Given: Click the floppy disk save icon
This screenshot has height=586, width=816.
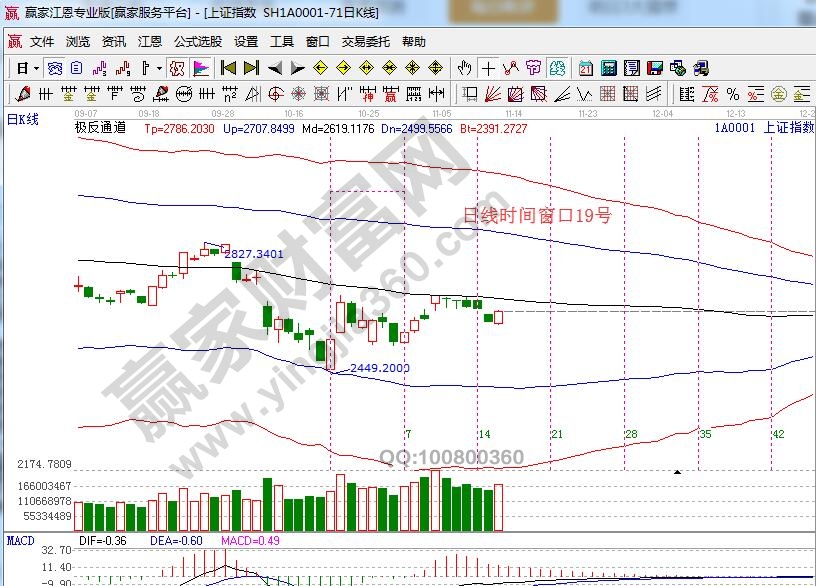Looking at the screenshot, I should (x=655, y=68).
